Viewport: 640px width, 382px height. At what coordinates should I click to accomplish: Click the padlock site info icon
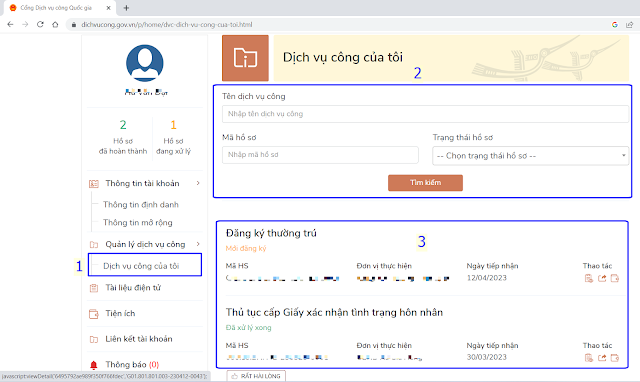[73, 24]
